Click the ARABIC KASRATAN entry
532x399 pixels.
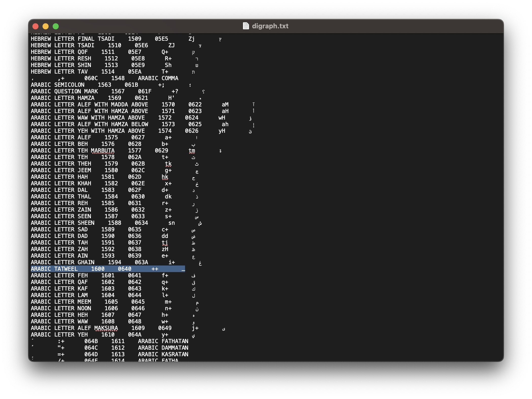coord(163,354)
